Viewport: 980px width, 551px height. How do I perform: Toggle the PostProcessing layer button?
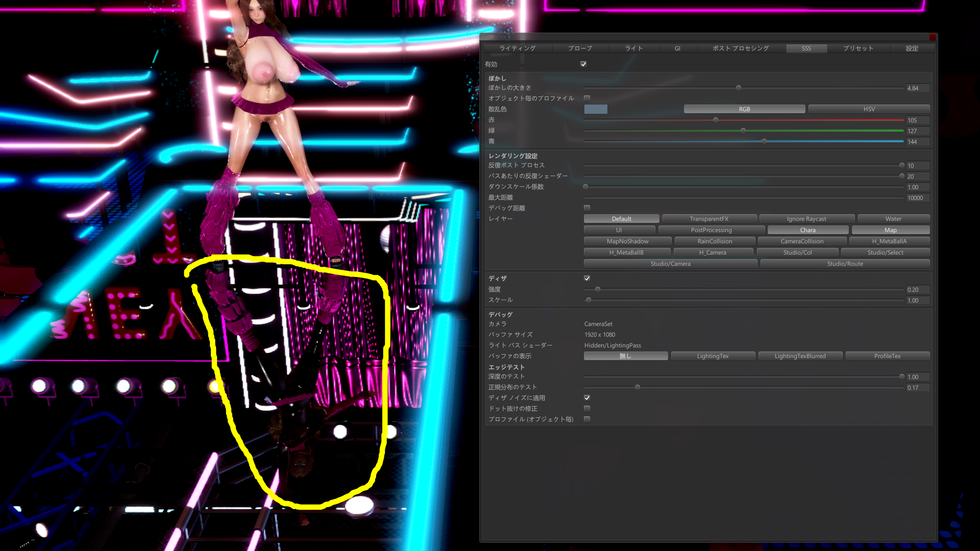pyautogui.click(x=711, y=230)
